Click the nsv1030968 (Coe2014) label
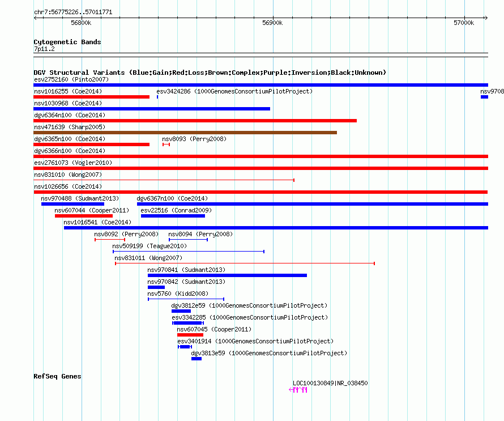The image size is (504, 421). click(x=68, y=103)
